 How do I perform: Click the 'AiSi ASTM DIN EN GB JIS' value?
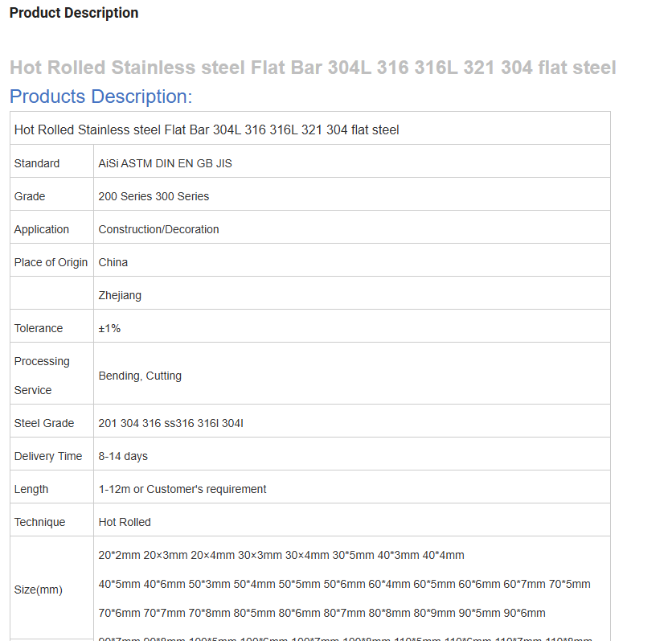[x=165, y=163]
